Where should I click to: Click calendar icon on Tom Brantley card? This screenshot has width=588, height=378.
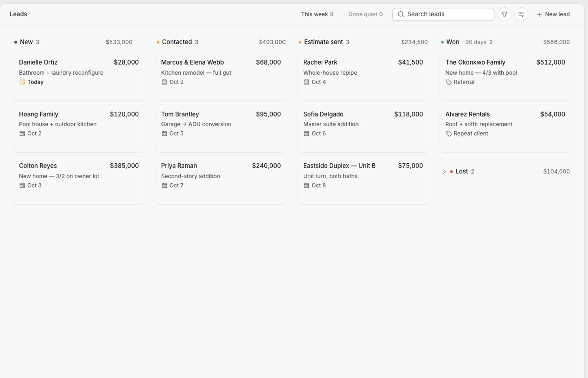click(164, 133)
